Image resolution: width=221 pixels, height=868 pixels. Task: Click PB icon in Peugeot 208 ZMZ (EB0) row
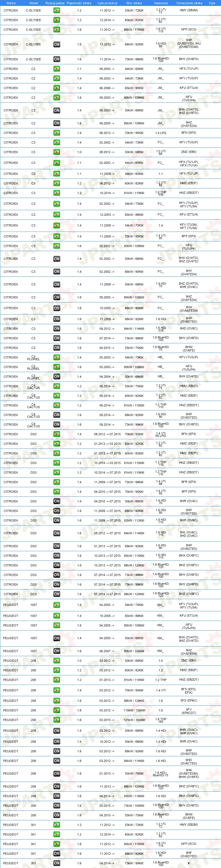pyautogui.click(x=57, y=661)
